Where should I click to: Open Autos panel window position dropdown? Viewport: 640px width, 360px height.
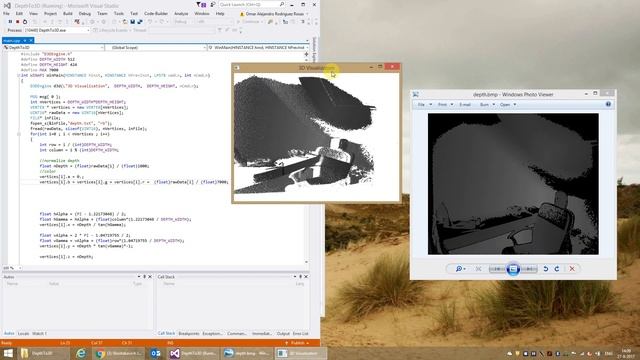(139, 277)
